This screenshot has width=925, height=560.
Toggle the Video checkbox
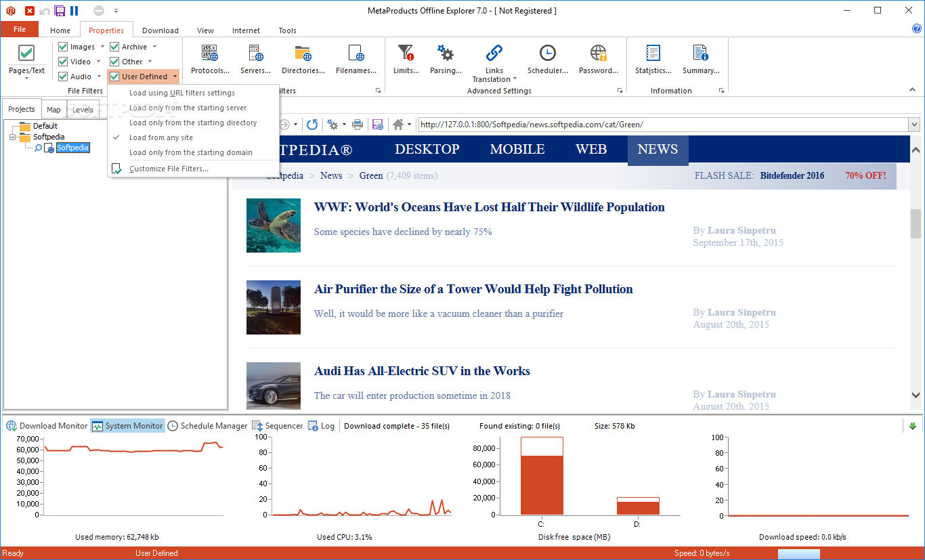[x=63, y=62]
